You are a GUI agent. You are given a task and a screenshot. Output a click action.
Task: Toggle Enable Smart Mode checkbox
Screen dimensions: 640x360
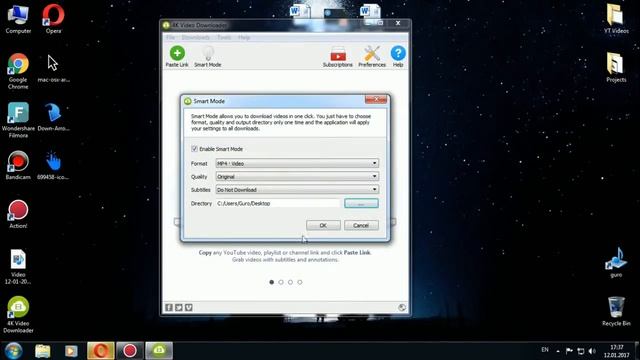click(194, 149)
